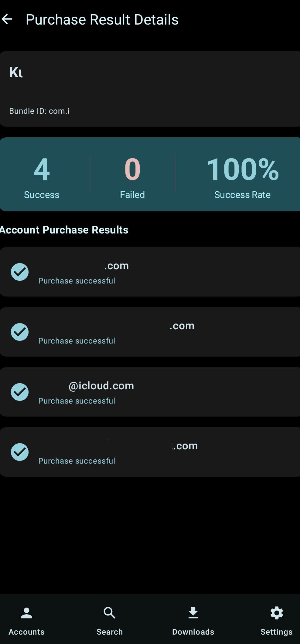Switch to the Downloads tab label

pos(193,632)
